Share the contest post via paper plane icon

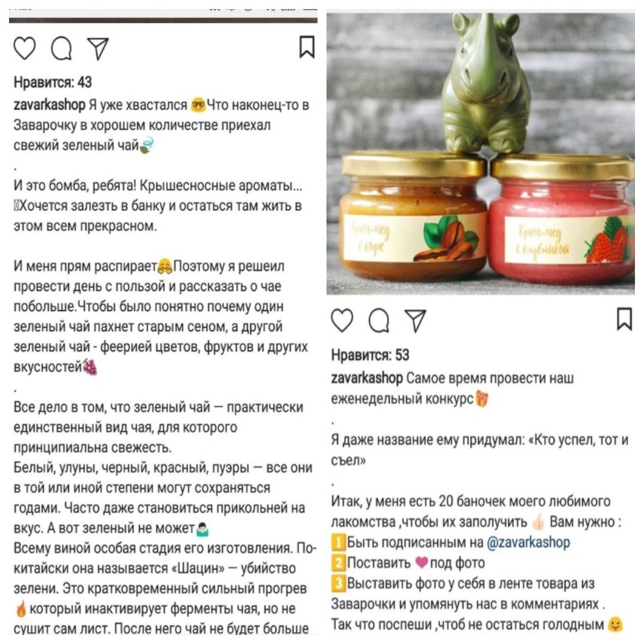pyautogui.click(x=415, y=320)
